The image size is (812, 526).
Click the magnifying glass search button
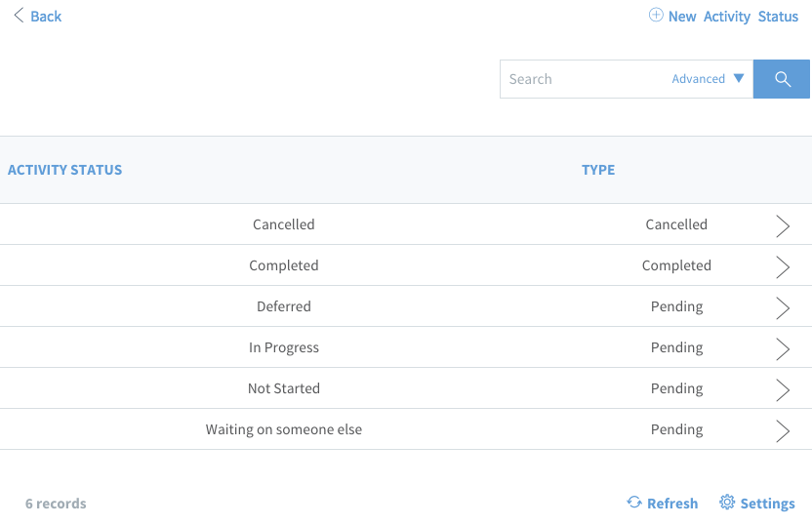[782, 79]
